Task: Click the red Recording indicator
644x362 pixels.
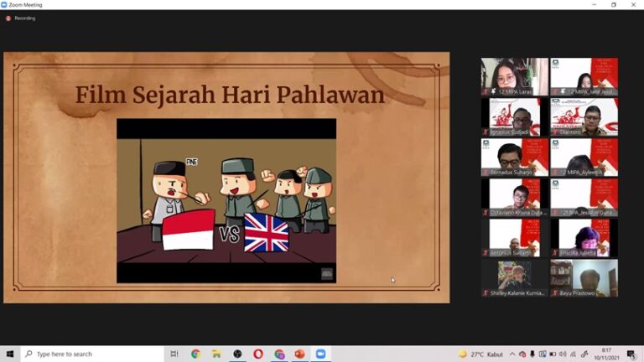Action: pyautogui.click(x=8, y=18)
